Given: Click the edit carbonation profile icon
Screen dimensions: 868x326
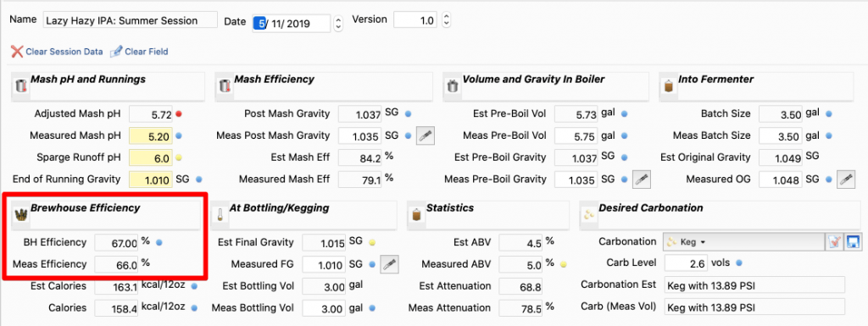Looking at the screenshot, I should tap(834, 242).
